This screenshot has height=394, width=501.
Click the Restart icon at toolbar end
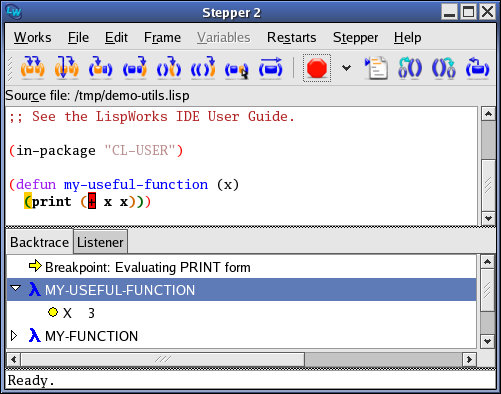(477, 68)
